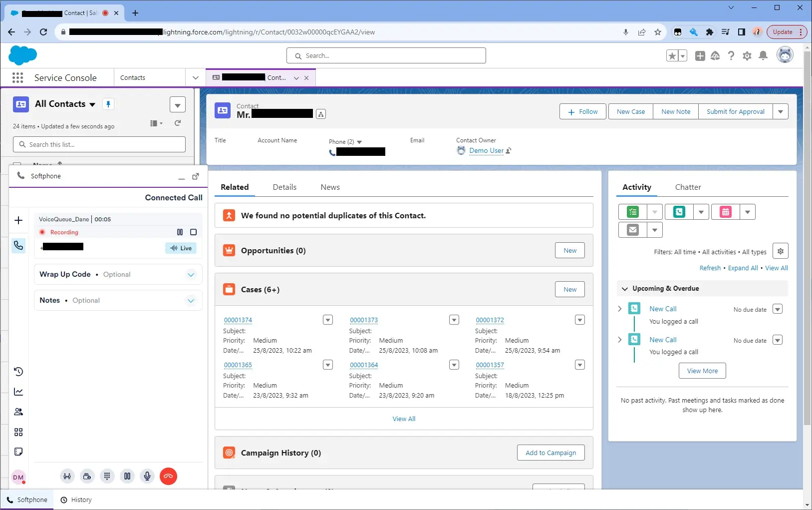The width and height of the screenshot is (812, 510).
Task: Expand the Notes section in softphone
Action: (x=191, y=300)
